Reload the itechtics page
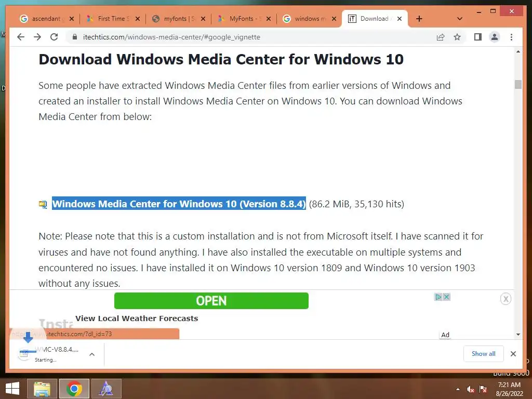Image resolution: width=532 pixels, height=399 pixels. click(54, 37)
